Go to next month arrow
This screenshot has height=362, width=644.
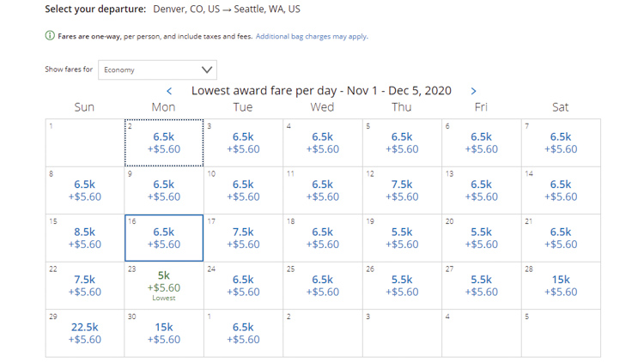click(x=473, y=91)
